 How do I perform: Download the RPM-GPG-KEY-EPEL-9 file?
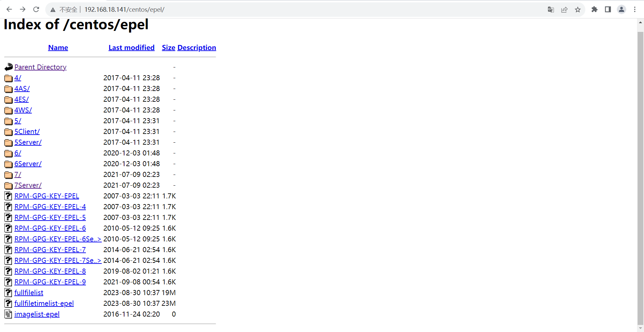pyautogui.click(x=50, y=282)
